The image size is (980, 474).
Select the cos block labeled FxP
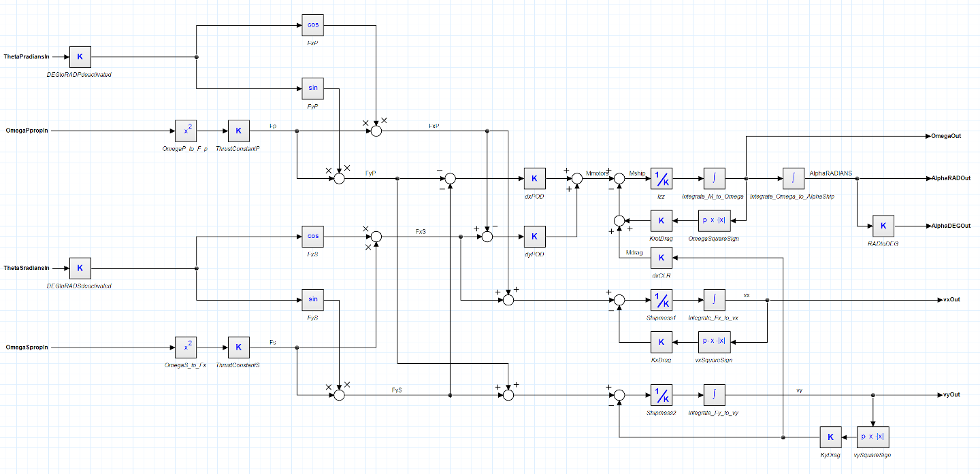pos(313,26)
